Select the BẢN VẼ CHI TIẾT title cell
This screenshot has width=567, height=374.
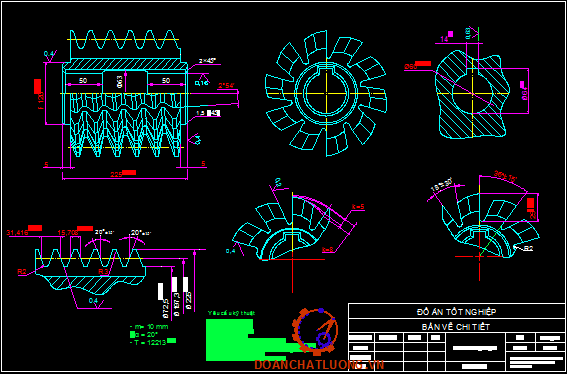(x=456, y=327)
